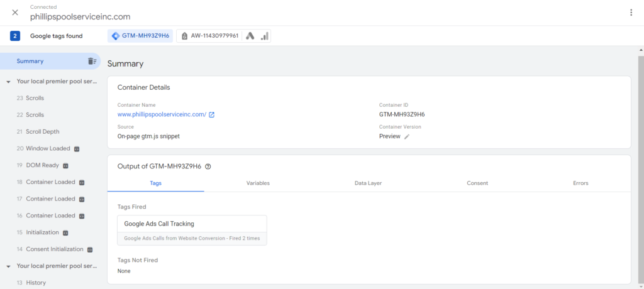Open the www.phillipspoolserviceinc.com/ container link
Screen dimensions: 644x289
pyautogui.click(x=162, y=114)
